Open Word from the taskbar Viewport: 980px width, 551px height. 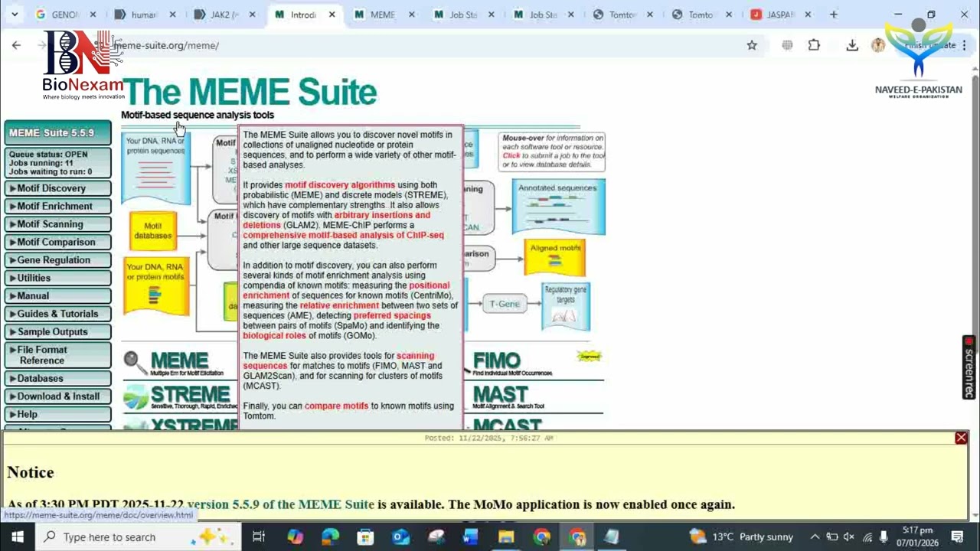click(470, 536)
